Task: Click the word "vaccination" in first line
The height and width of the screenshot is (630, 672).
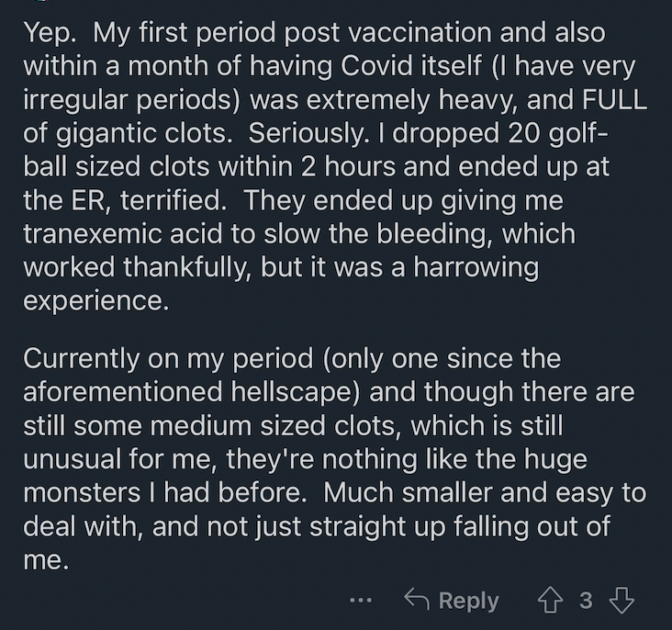Action: pos(420,32)
